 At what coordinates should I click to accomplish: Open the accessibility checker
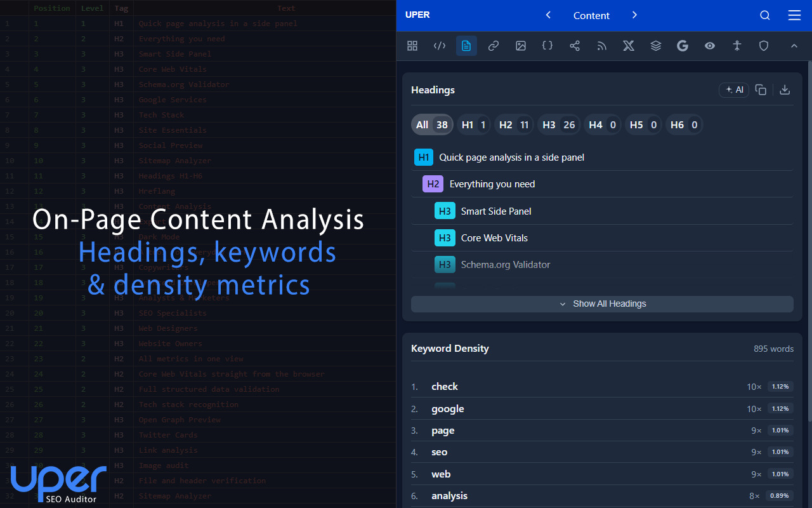[737, 46]
